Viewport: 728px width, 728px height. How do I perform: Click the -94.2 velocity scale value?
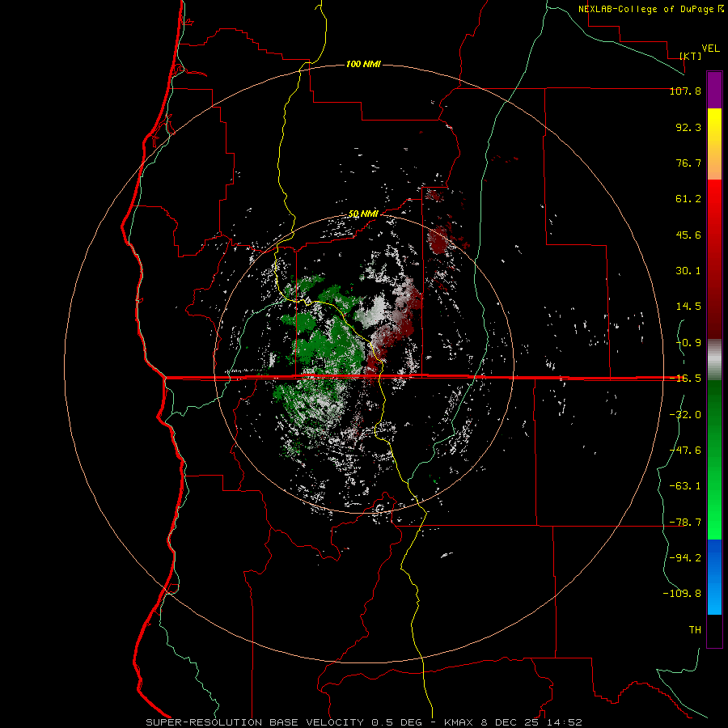point(685,558)
